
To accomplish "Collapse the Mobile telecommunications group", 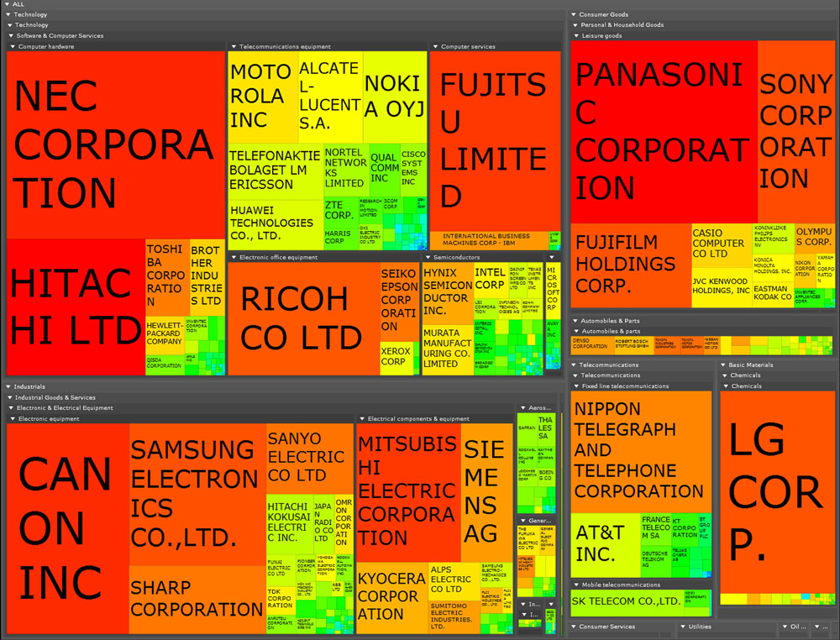I will pyautogui.click(x=576, y=585).
